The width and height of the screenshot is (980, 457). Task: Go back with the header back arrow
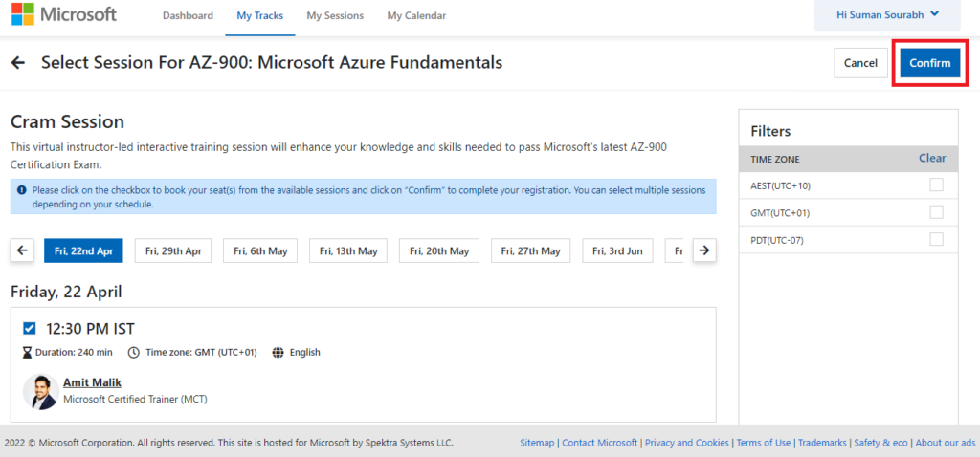click(18, 62)
